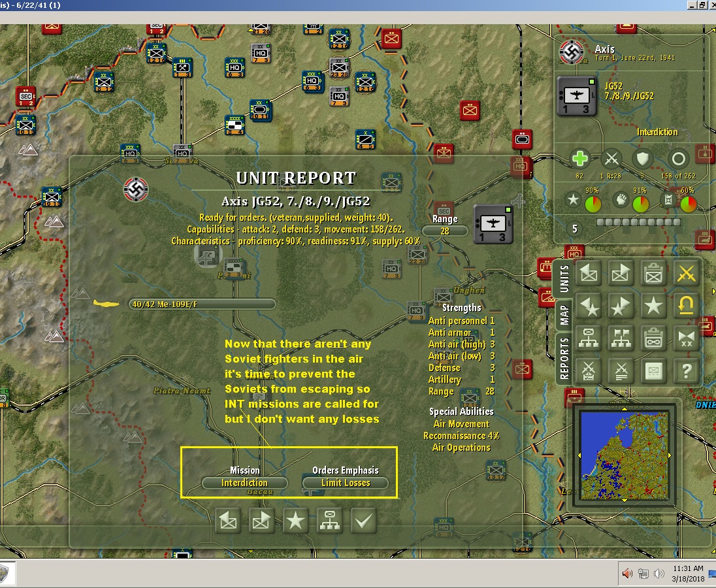Screen dimensions: 716x588
Task: Click the divide unit bowtie XX icon
Action: [x=686, y=338]
